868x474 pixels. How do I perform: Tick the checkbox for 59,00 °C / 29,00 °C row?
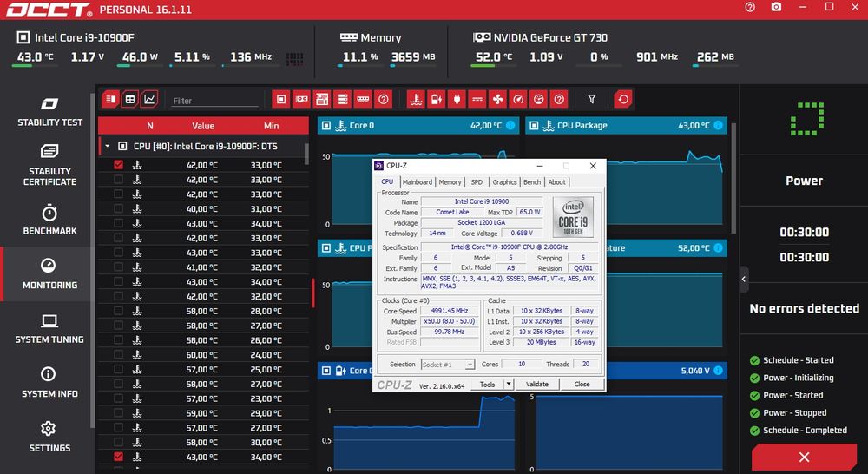coord(118,413)
